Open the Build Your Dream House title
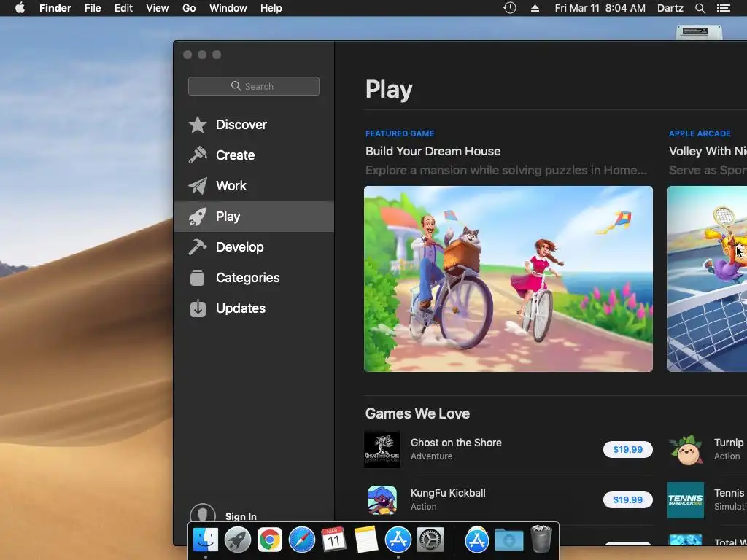The image size is (747, 560). pos(433,152)
